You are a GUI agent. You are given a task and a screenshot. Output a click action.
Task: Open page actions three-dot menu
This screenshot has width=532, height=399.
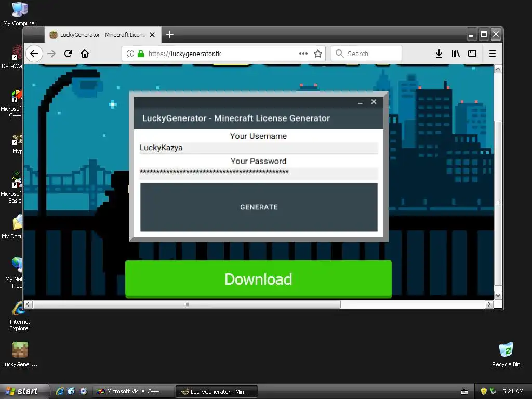click(x=303, y=54)
